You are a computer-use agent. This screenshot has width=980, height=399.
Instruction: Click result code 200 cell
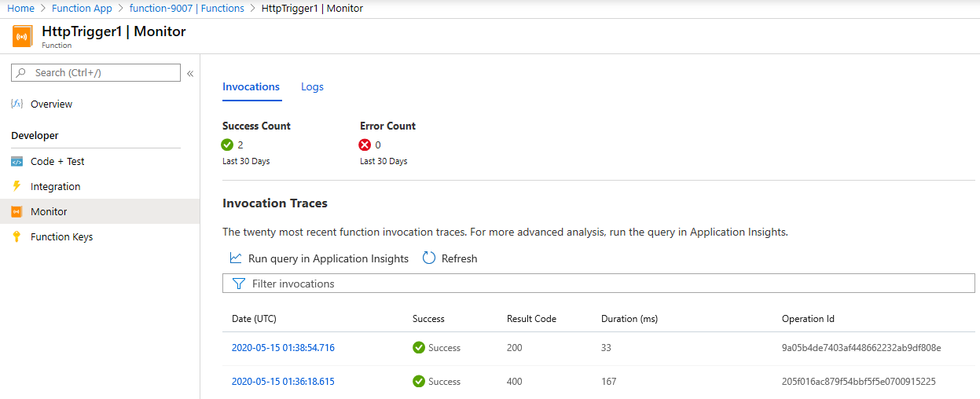[515, 347]
